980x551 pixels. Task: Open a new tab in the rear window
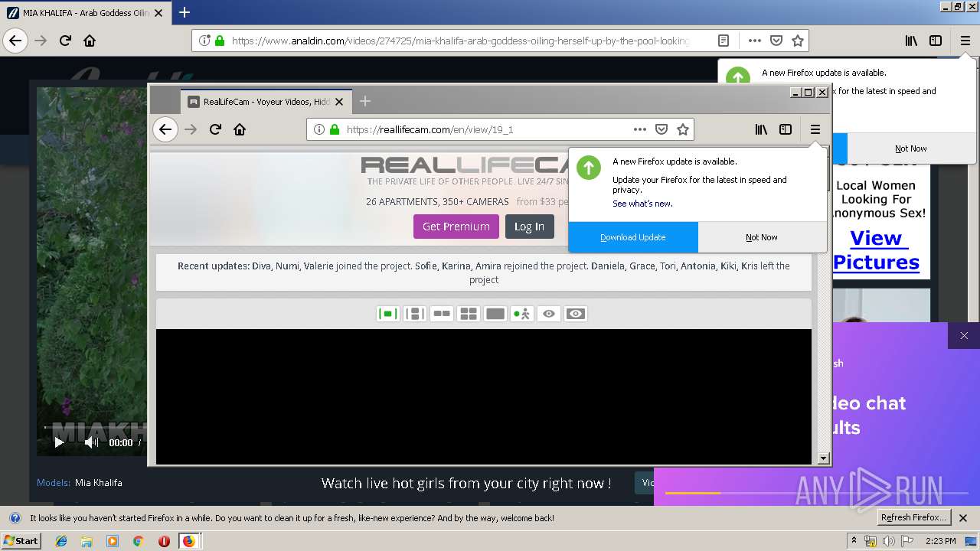click(x=185, y=12)
